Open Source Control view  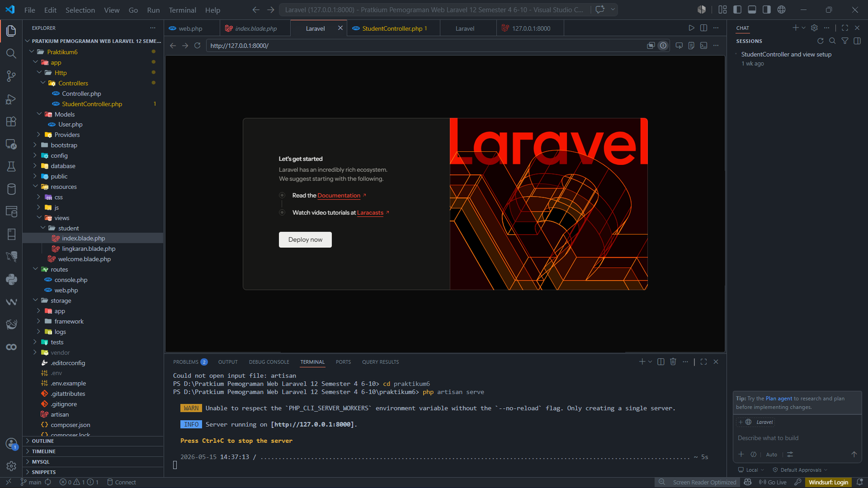[x=11, y=76]
